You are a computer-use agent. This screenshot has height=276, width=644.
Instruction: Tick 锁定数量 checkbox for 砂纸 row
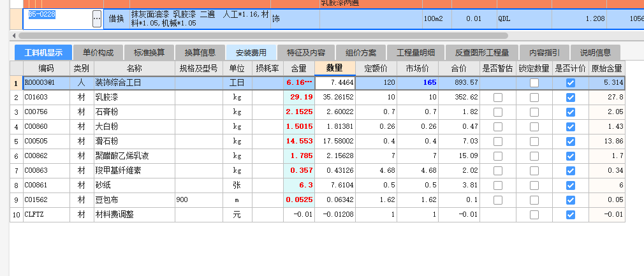click(x=534, y=185)
